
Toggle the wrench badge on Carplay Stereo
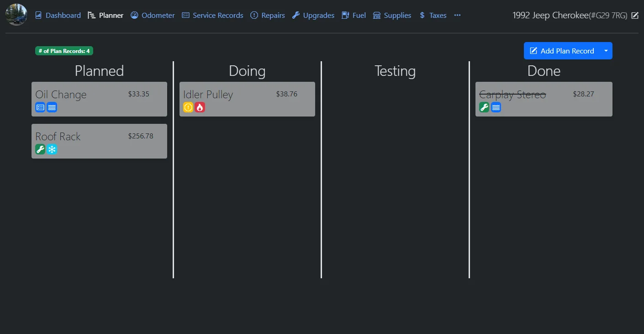tap(484, 107)
